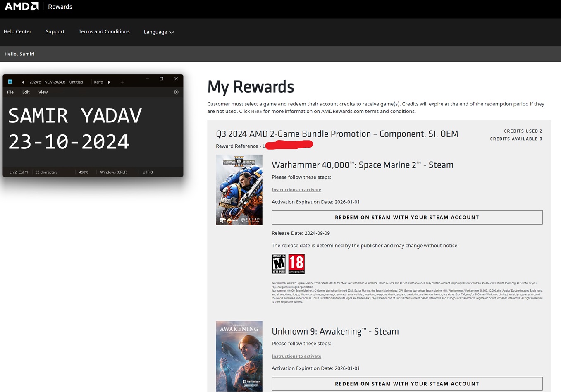Click Release Date: 2024-09-09 text
Screen dimensions: 561x392
(301, 233)
